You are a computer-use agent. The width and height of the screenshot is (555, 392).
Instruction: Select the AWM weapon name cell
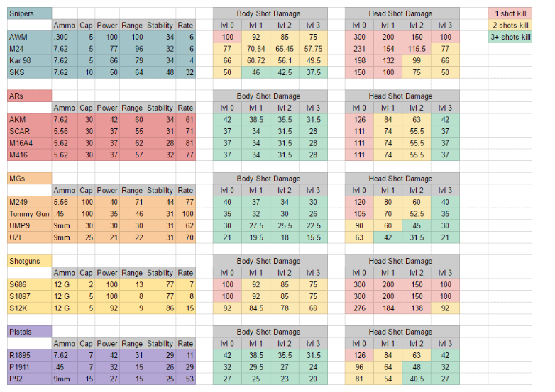pyautogui.click(x=29, y=37)
